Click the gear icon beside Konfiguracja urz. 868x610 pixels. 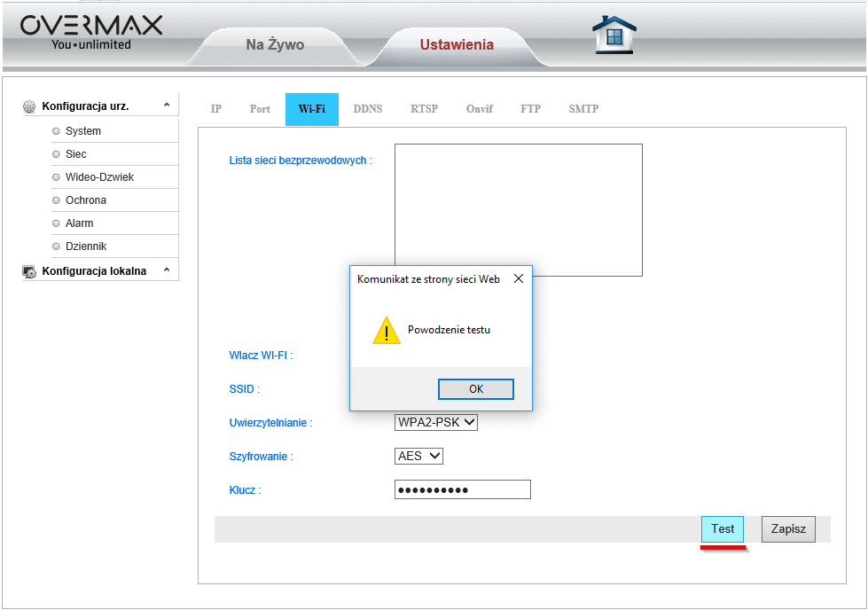click(29, 106)
